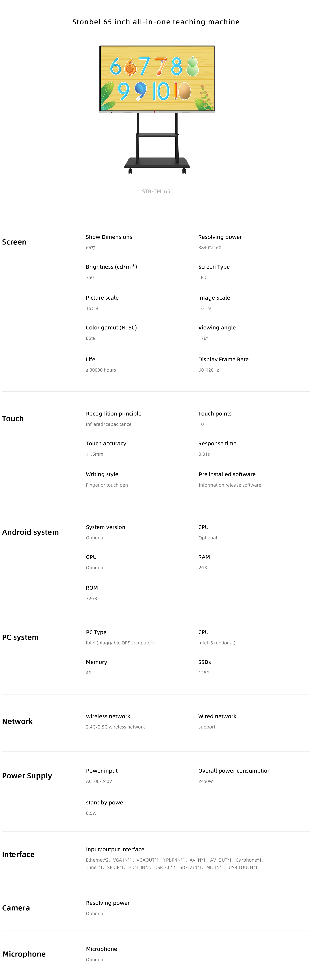Click the PC system heading
Screen dimensions: 312x980
coord(20,637)
